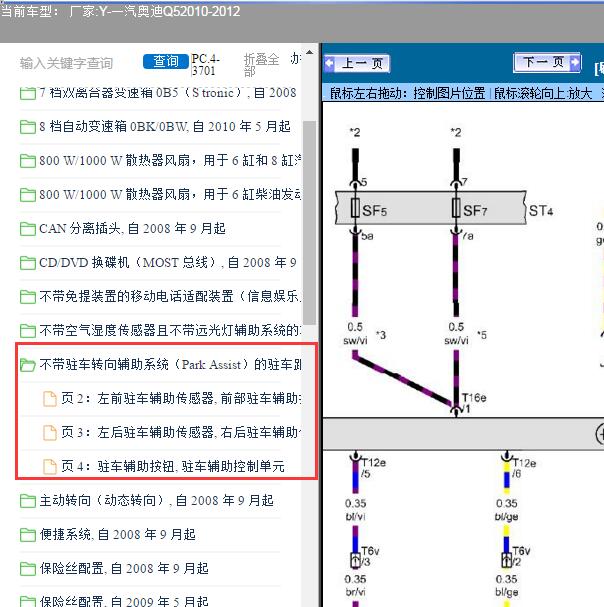This screenshot has height=607, width=604.
Task: Expand 7 档双离合器变速箱 0B5 (S tronic) entry
Action: 168,93
